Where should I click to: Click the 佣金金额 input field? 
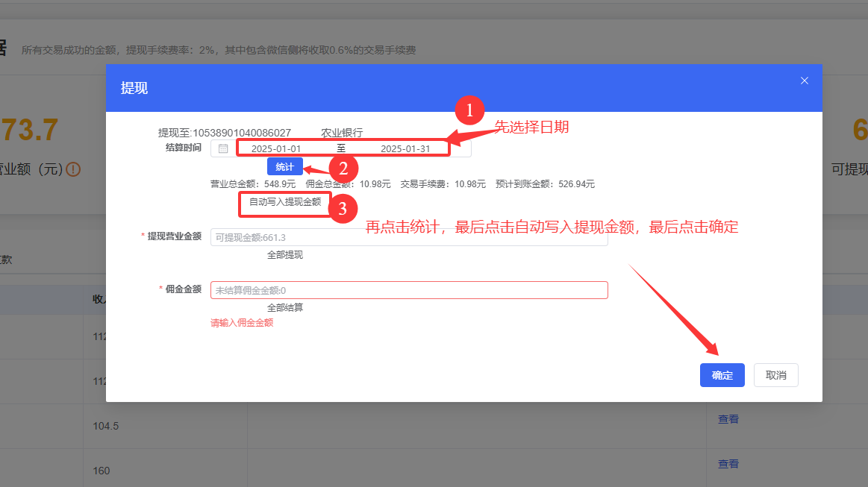(409, 290)
